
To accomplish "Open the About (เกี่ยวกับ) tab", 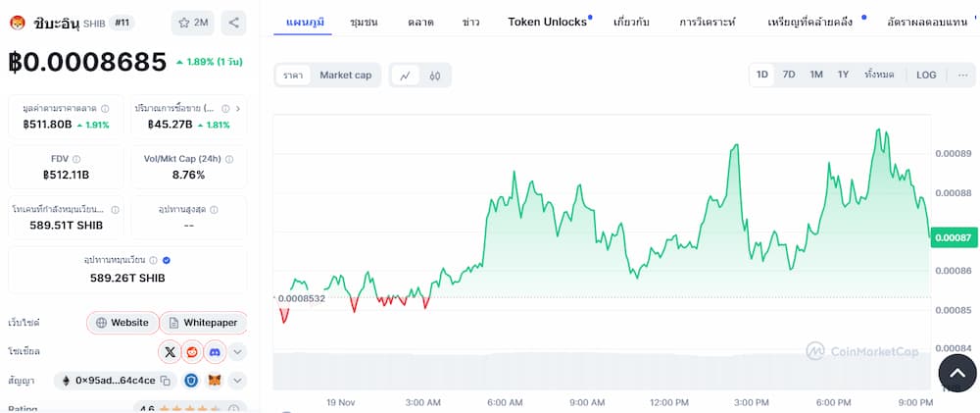I will (x=631, y=22).
